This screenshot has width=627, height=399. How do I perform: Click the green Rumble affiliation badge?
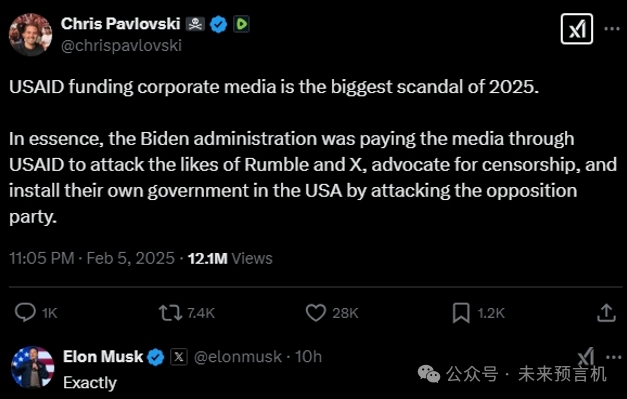(241, 24)
